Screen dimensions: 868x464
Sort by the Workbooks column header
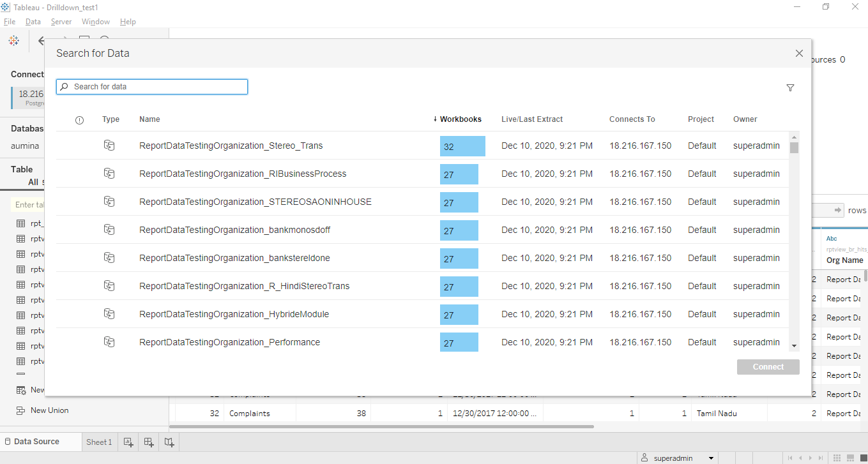coord(461,119)
